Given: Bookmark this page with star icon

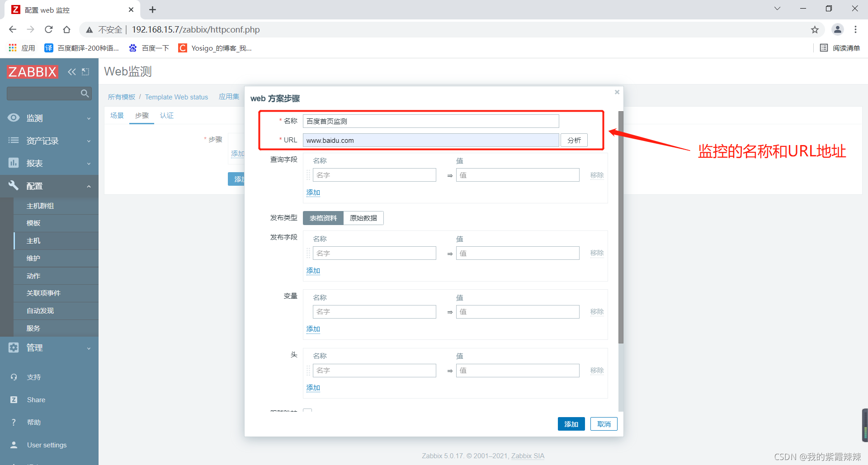Looking at the screenshot, I should tap(815, 29).
